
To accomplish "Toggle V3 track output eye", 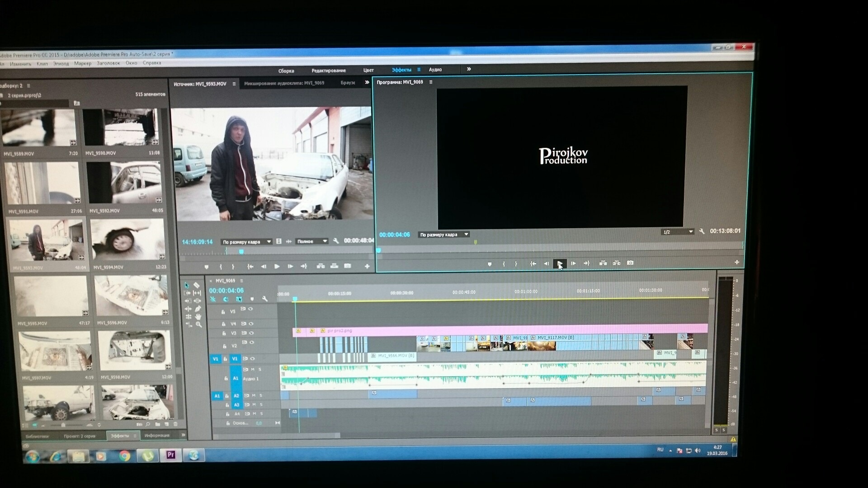I will 251,333.
